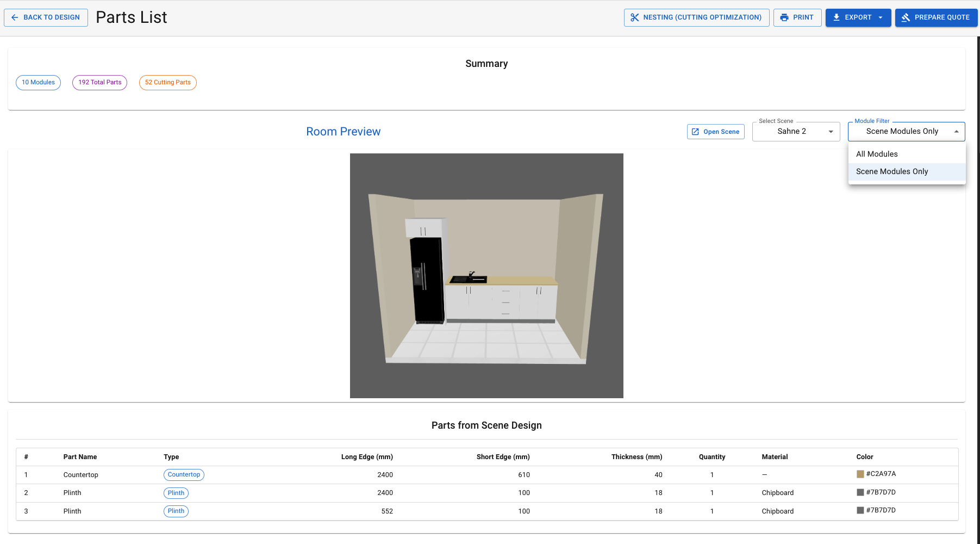The image size is (980, 544).
Task: Click the Quantity column header
Action: point(712,457)
